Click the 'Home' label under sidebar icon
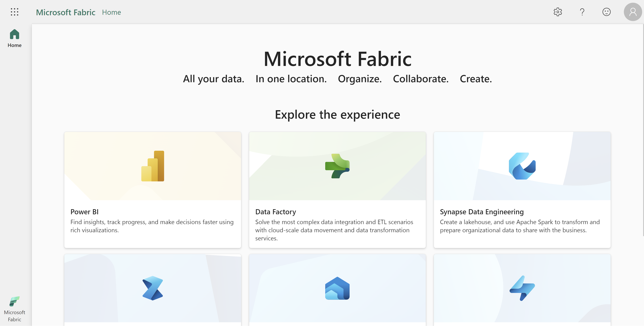Image resolution: width=644 pixels, height=326 pixels. point(15,45)
